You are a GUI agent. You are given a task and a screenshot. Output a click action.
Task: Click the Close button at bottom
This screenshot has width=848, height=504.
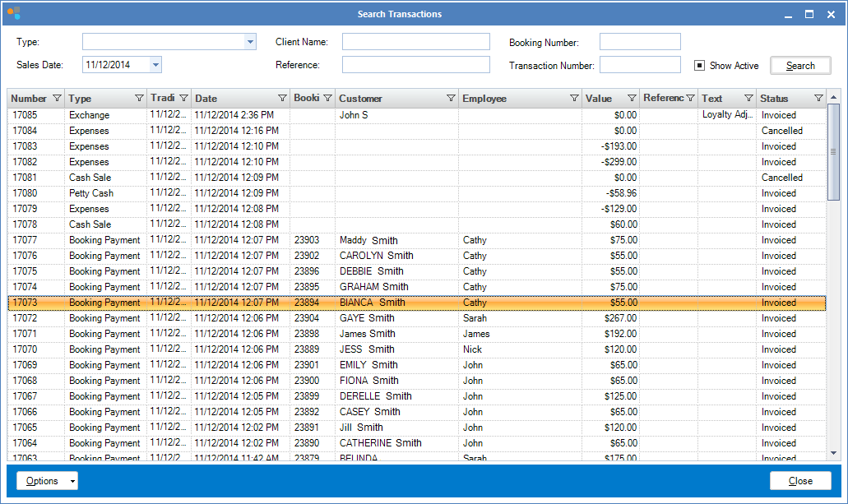[800, 481]
